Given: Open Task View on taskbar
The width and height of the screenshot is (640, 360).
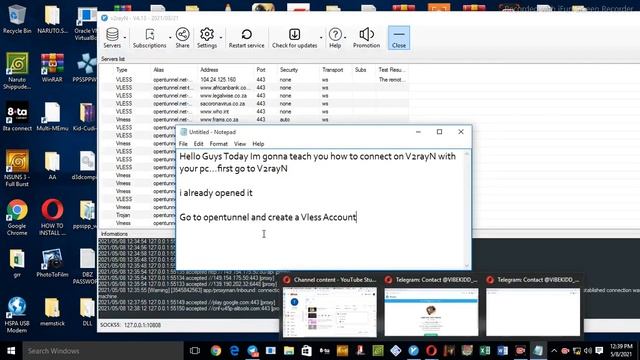Looking at the screenshot, I should tap(195, 351).
